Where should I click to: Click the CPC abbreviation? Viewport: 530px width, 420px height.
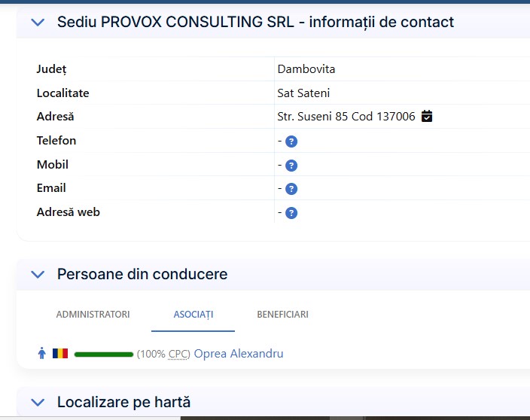178,354
